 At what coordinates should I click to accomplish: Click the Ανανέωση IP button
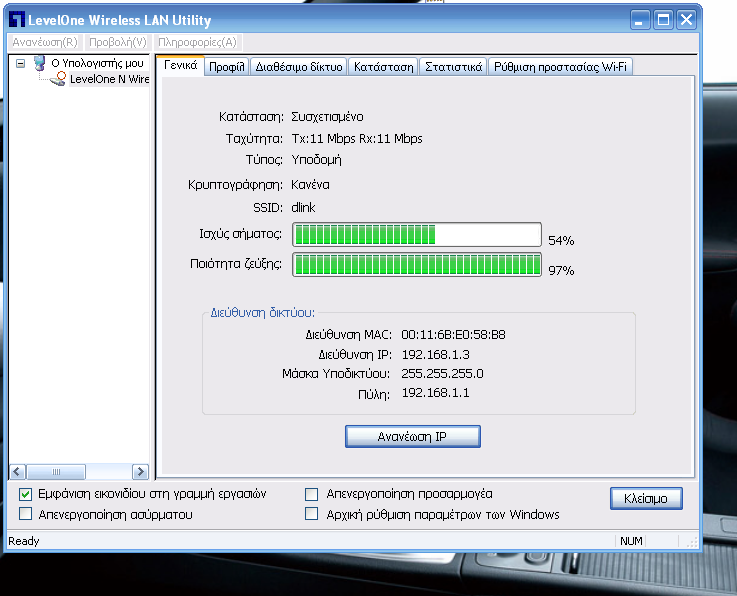[x=413, y=437]
